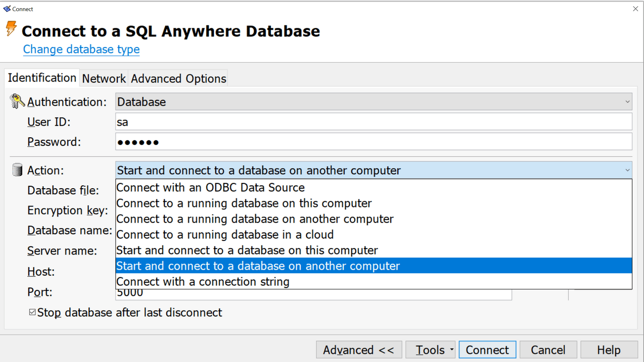
Task: Close the Connect dialog window
Action: [635, 9]
